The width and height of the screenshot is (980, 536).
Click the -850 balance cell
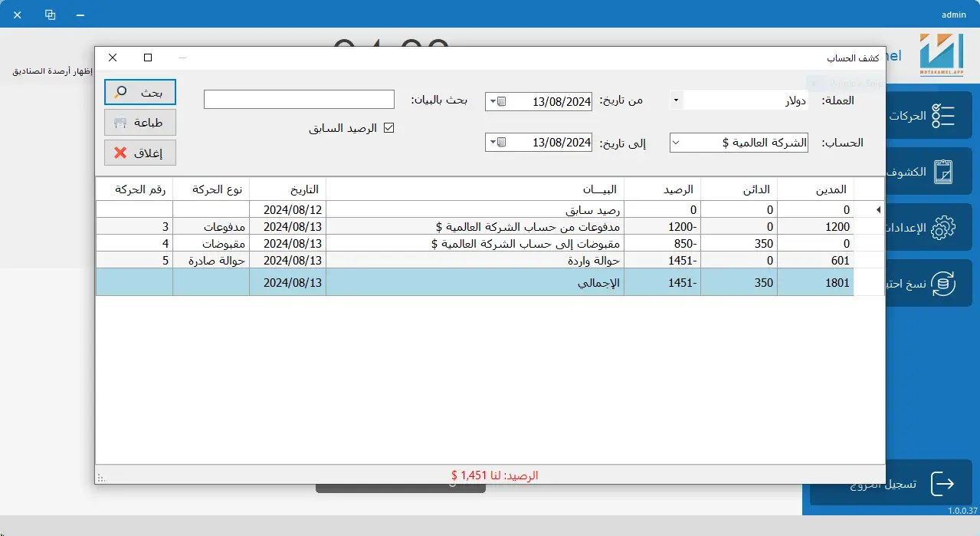662,243
